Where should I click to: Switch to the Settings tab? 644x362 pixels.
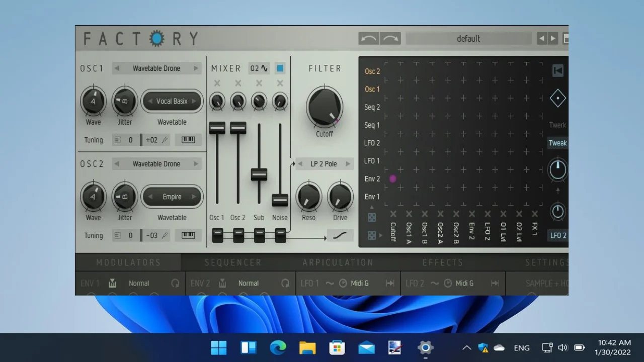(x=547, y=262)
